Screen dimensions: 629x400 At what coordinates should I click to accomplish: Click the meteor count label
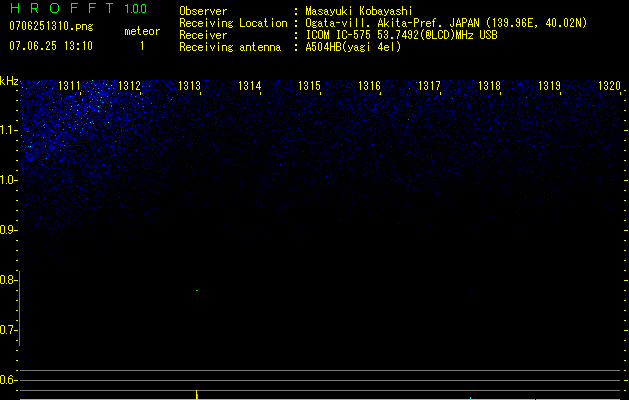tap(142, 31)
